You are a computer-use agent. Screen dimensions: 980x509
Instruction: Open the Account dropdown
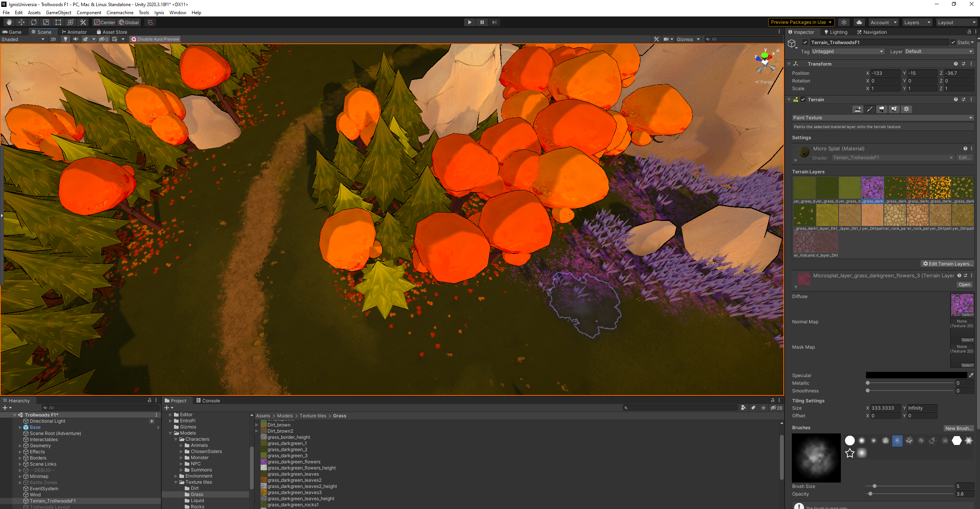pos(883,22)
